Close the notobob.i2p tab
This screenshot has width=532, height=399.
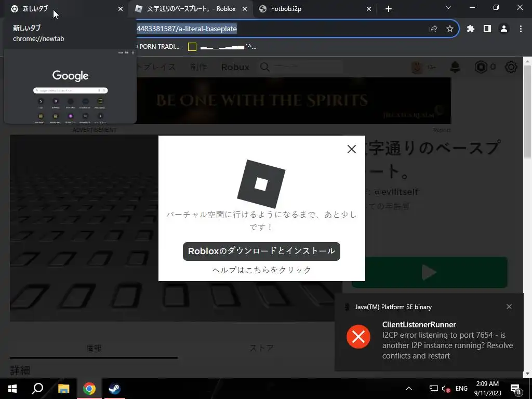point(369,9)
